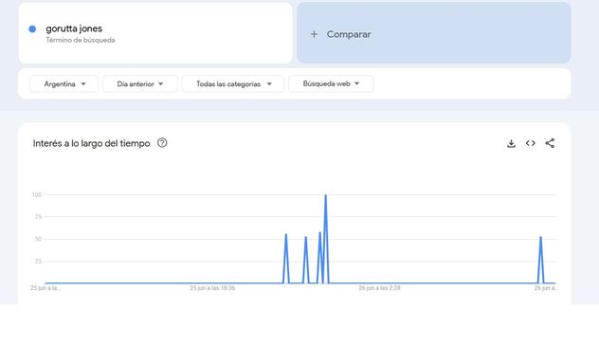Click the 75 value on the y-axis
This screenshot has width=599, height=364.
click(x=38, y=217)
